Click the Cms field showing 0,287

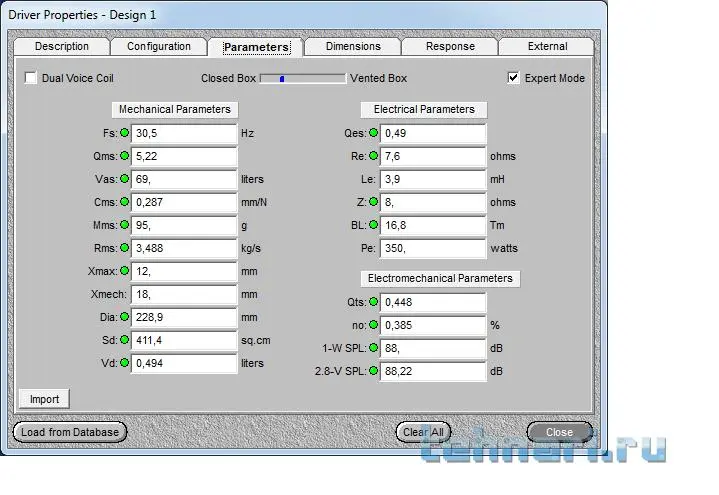coord(184,202)
